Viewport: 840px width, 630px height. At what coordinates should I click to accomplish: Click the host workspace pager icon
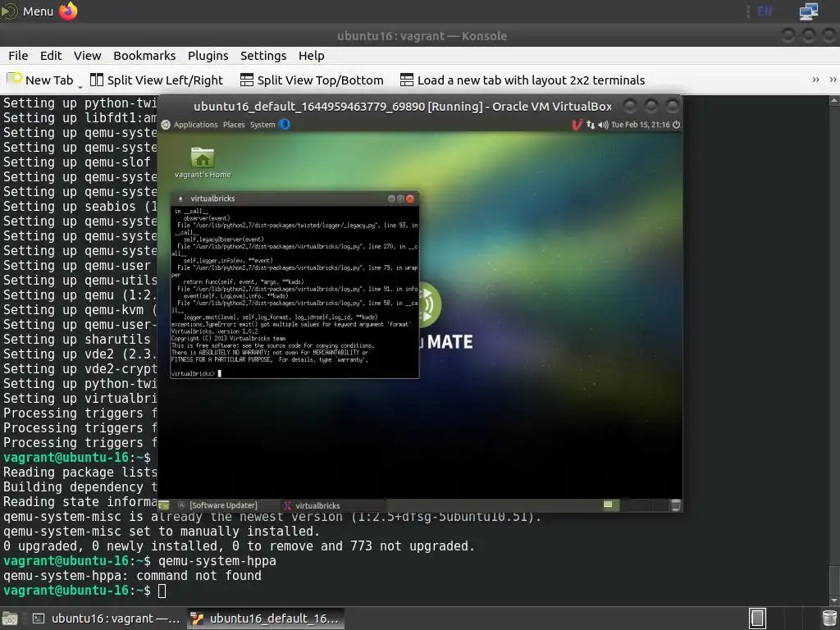[757, 619]
